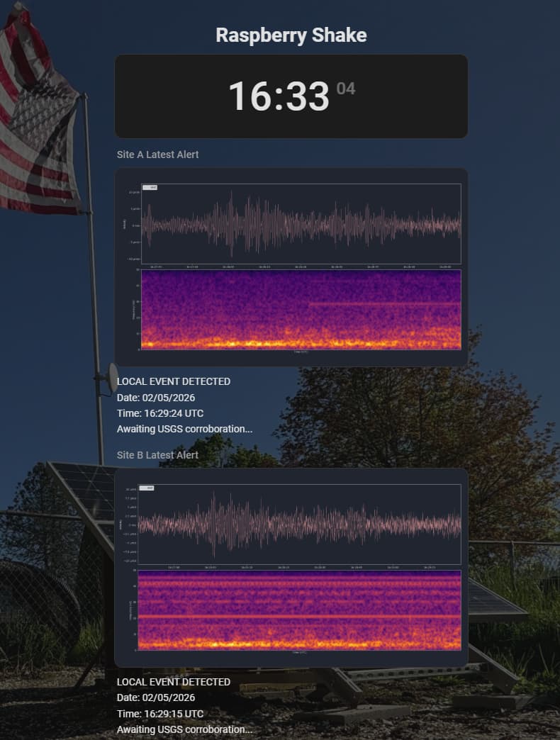Open the Site B spectrogram image
Screen dimensions: 560x740
click(300, 610)
